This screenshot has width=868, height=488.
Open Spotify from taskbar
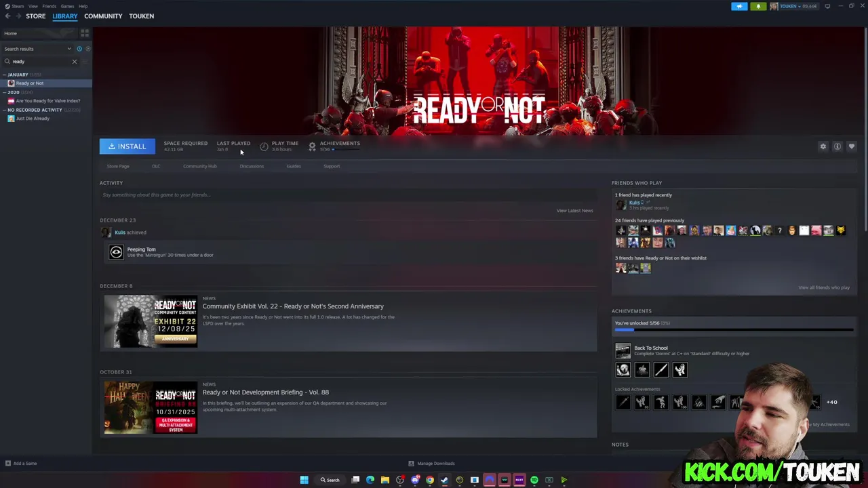[x=534, y=480]
